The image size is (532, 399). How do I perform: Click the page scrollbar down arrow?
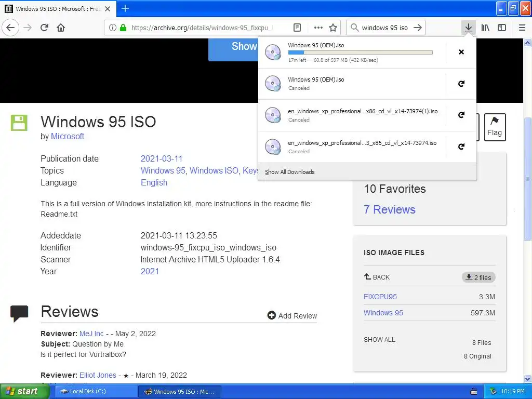point(528,379)
